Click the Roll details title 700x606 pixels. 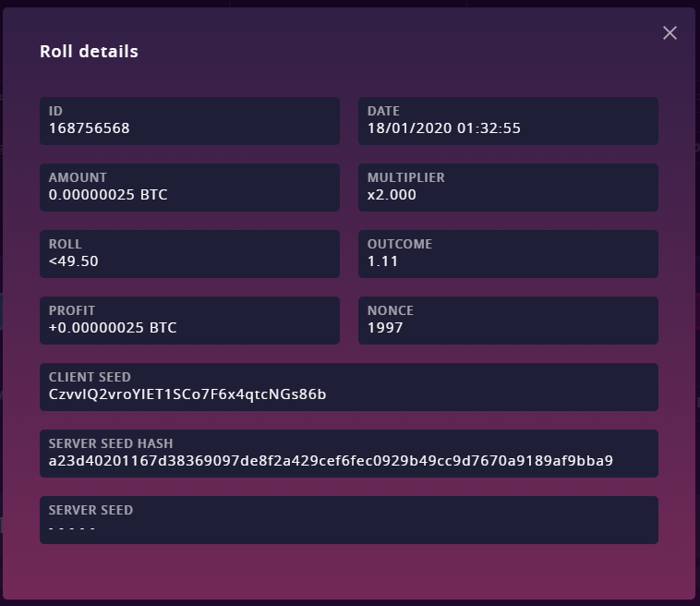89,52
